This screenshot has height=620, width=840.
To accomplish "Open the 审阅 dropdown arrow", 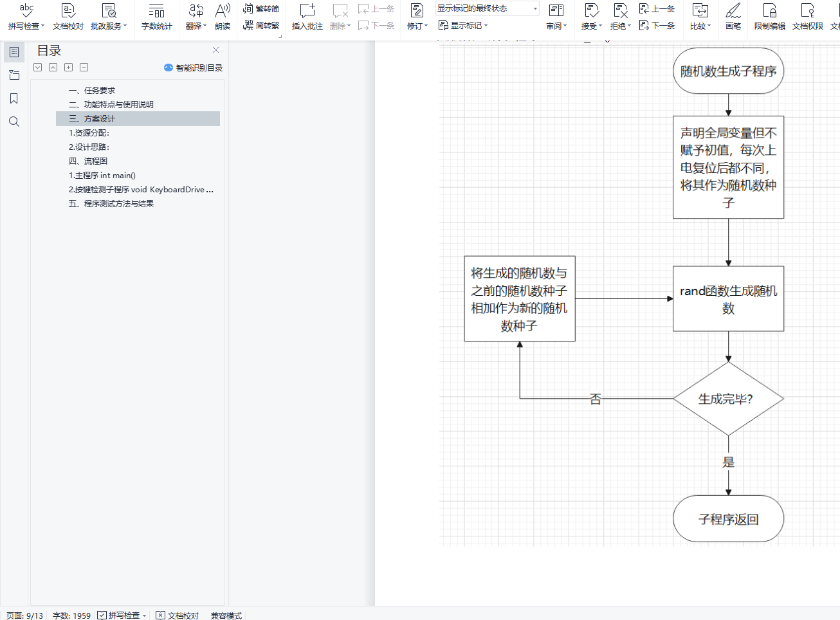I will (x=565, y=26).
